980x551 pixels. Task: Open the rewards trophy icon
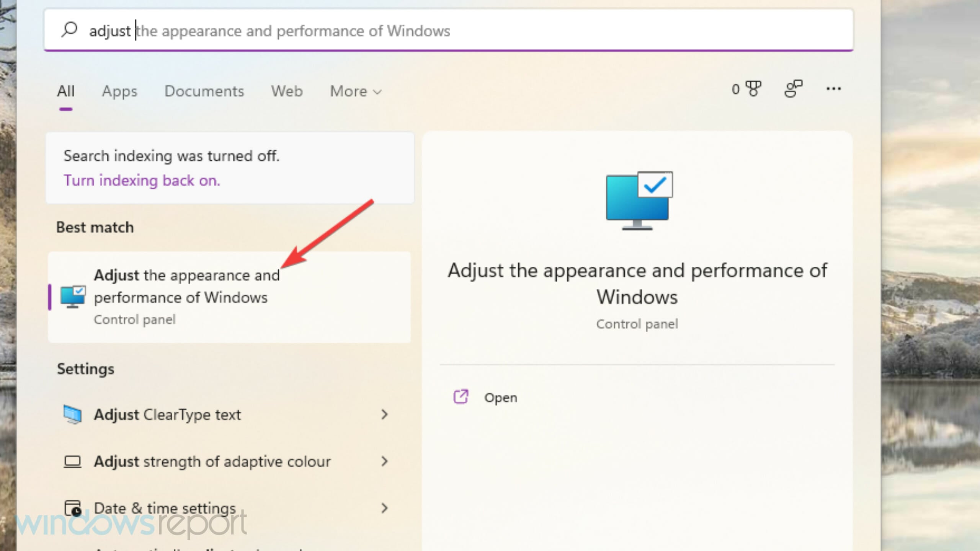[x=753, y=89]
